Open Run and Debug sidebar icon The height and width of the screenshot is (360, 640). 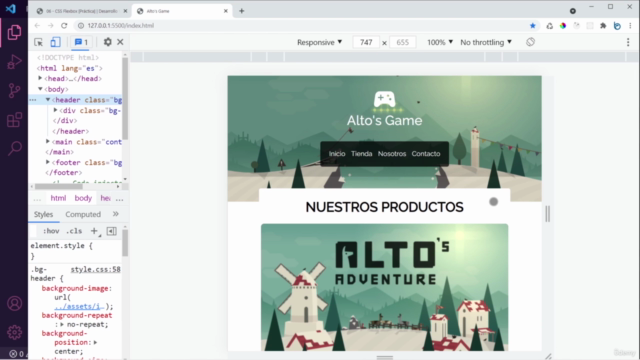tap(14, 62)
